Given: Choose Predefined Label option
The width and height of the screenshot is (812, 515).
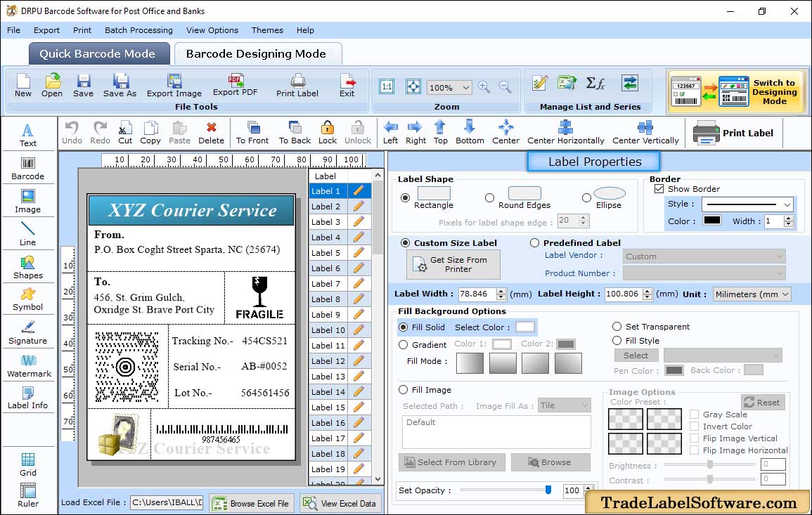Looking at the screenshot, I should pyautogui.click(x=534, y=243).
